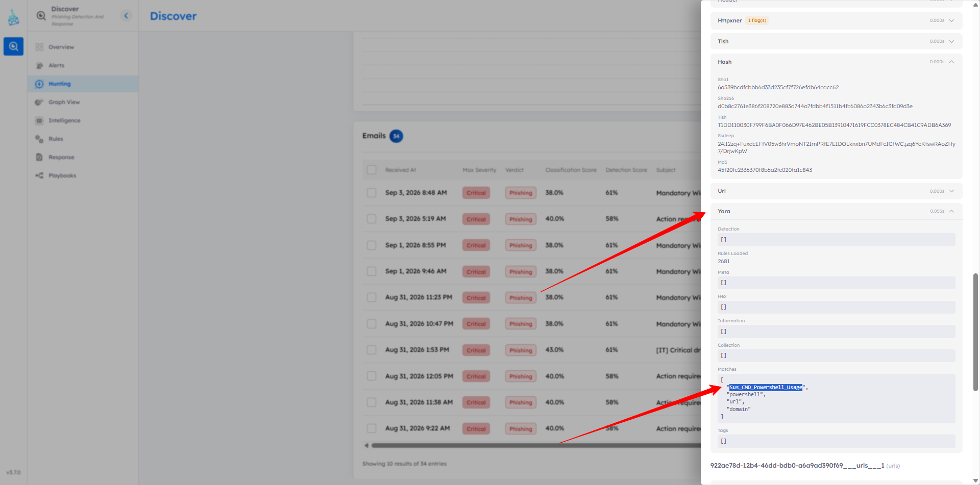Click the horizontal scroll left arrow under table
This screenshot has width=980, height=485.
point(366,445)
